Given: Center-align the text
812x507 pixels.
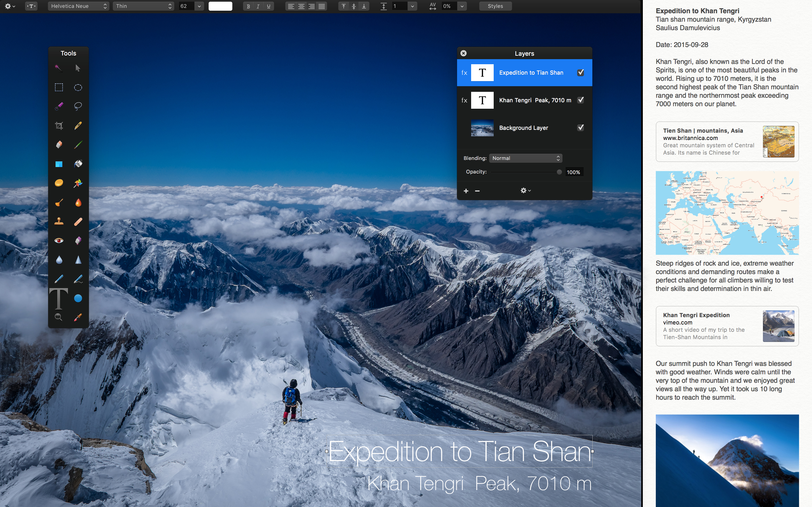Looking at the screenshot, I should click(x=301, y=6).
